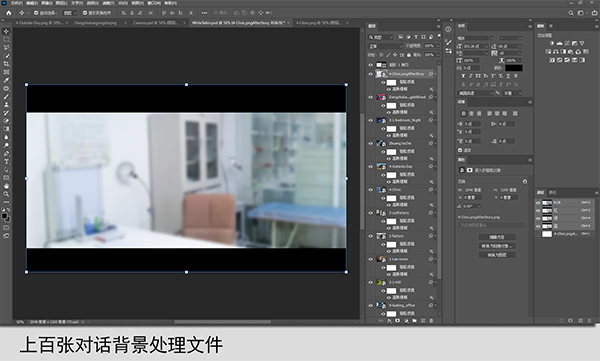Click the convert to layers button in Properties
Viewport: 600px width, 361px height.
pyautogui.click(x=497, y=255)
